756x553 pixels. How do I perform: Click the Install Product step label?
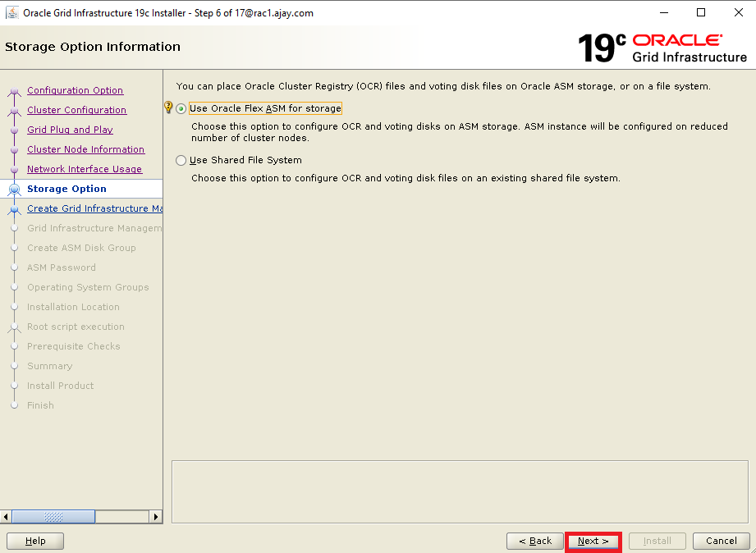click(x=60, y=386)
